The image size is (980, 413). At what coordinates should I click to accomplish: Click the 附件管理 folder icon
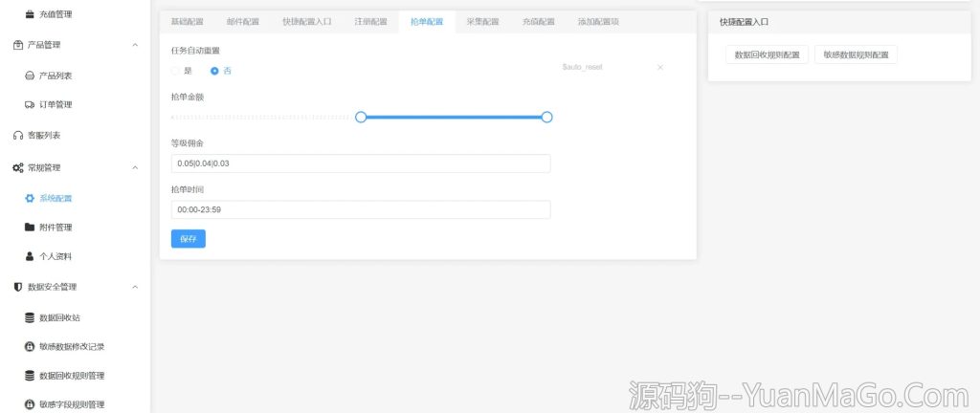tap(30, 228)
